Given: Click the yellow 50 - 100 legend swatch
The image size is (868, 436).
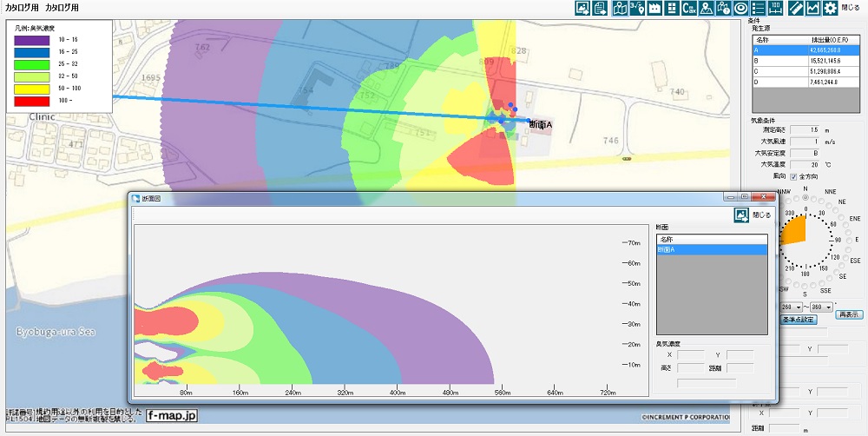Looking at the screenshot, I should [31, 89].
